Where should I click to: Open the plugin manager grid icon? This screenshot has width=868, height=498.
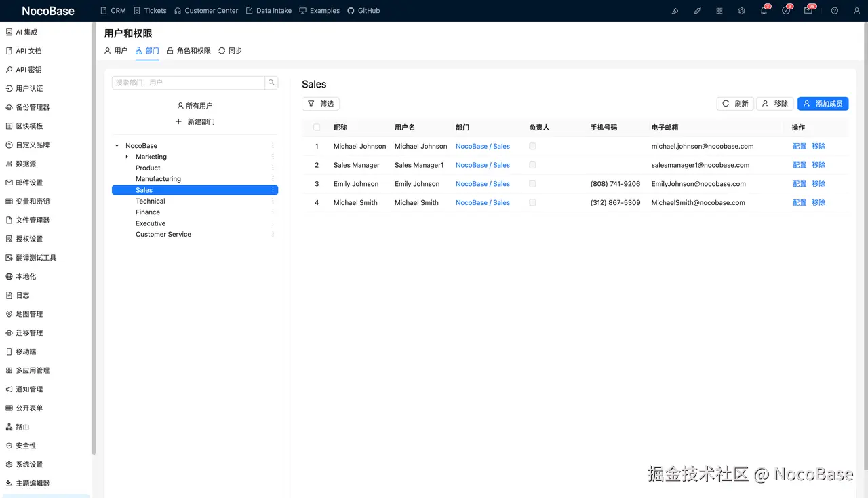tap(719, 11)
